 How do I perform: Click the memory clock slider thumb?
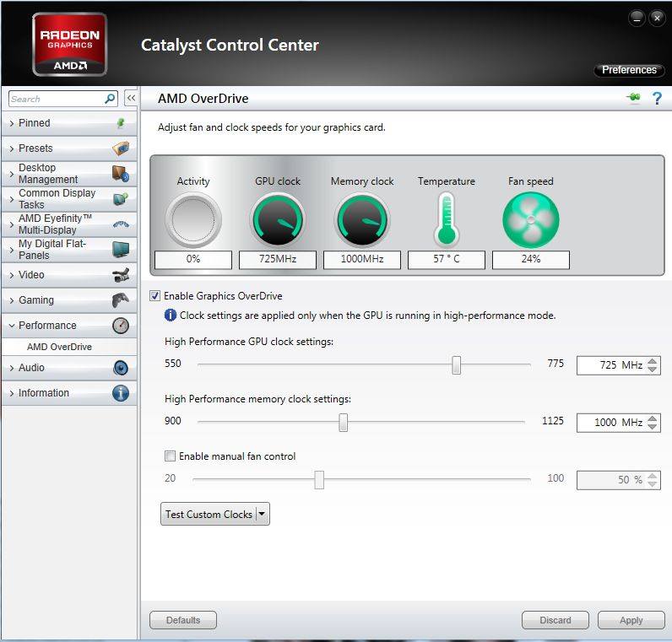[344, 423]
